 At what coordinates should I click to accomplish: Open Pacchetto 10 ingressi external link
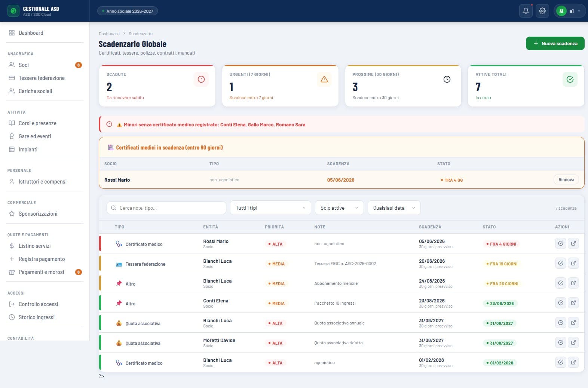click(x=573, y=303)
